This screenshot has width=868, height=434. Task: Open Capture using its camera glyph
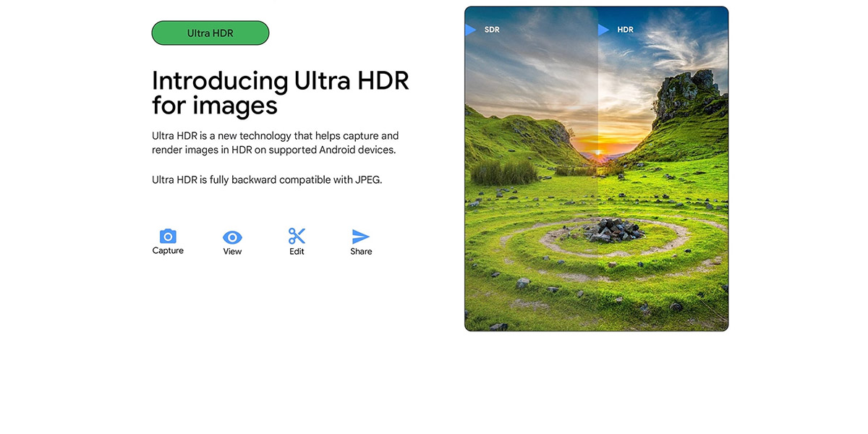coord(168,235)
